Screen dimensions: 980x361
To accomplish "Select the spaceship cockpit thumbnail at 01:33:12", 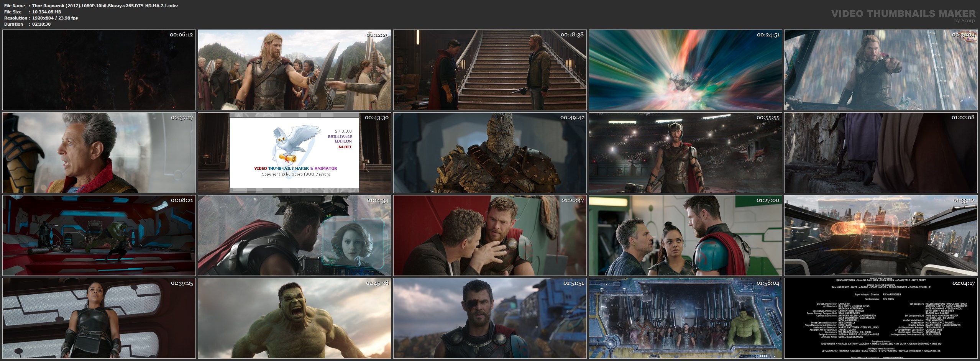I will click(x=881, y=236).
